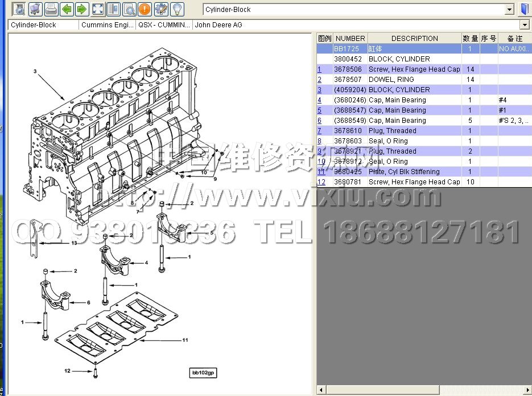Click the fit-to-window expand arrows icon
This screenshot has height=396, width=532.
click(98, 9)
